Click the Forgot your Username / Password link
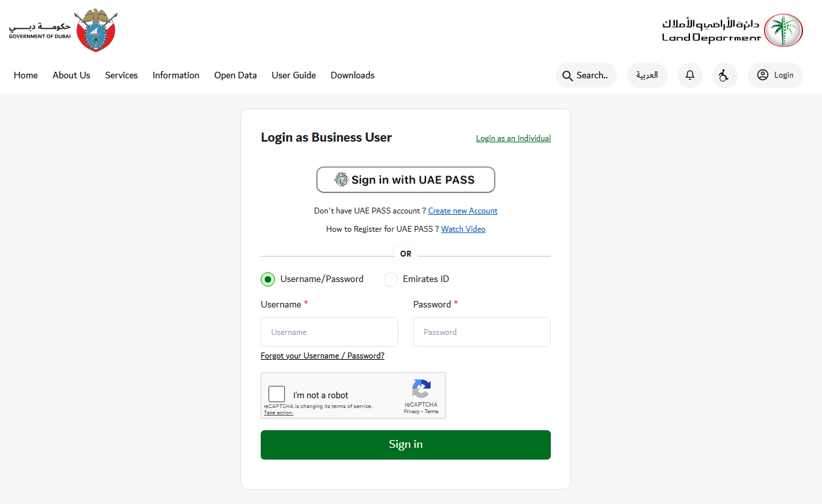 tap(322, 356)
